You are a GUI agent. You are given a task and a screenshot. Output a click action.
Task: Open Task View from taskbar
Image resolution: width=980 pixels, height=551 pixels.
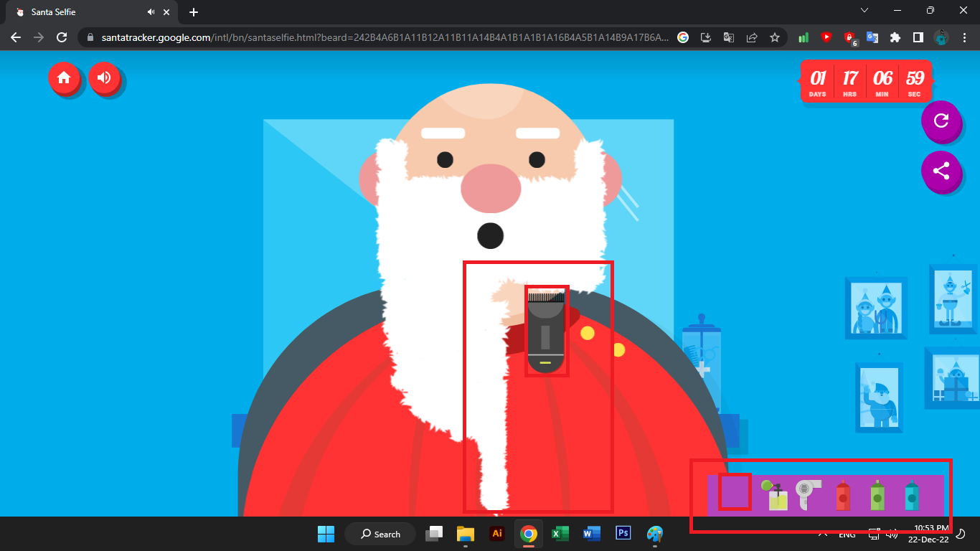434,534
